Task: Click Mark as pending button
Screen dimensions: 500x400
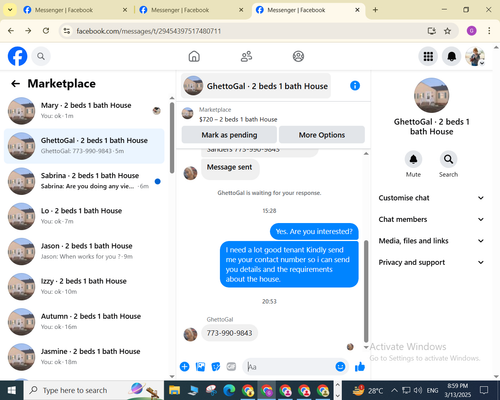Action: coord(229,135)
